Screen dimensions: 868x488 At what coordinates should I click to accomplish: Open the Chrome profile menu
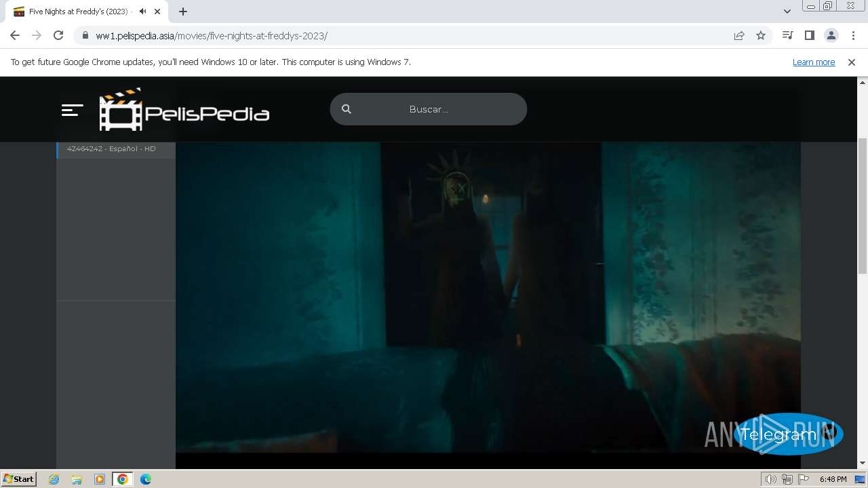point(831,35)
